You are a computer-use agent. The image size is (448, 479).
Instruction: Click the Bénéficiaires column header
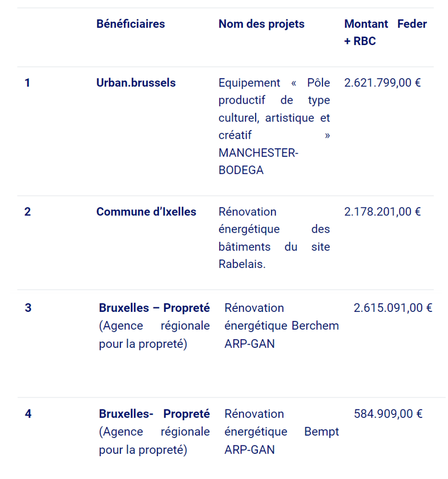[130, 24]
